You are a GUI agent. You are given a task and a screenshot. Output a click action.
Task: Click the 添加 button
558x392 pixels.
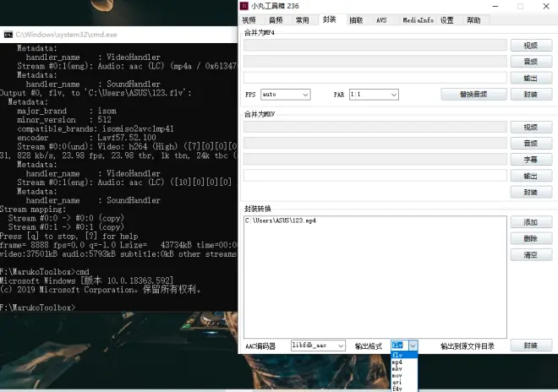[531, 222]
